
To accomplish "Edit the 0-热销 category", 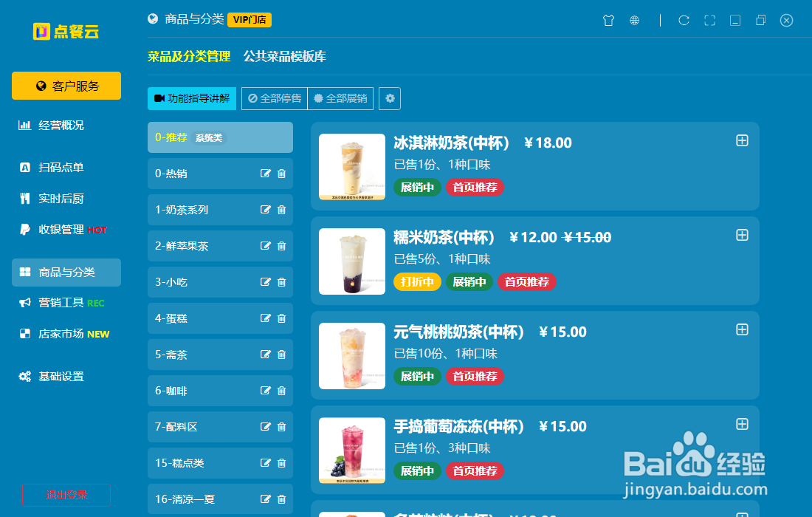I will click(265, 174).
